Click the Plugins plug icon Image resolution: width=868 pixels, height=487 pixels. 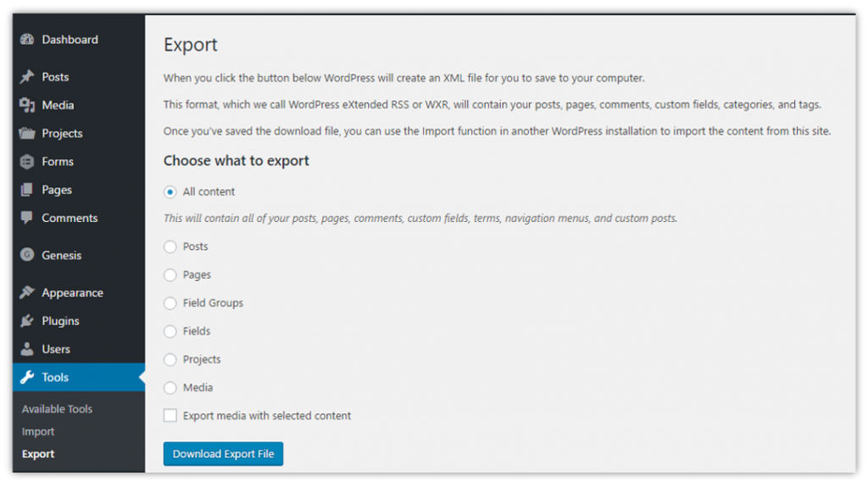(26, 320)
